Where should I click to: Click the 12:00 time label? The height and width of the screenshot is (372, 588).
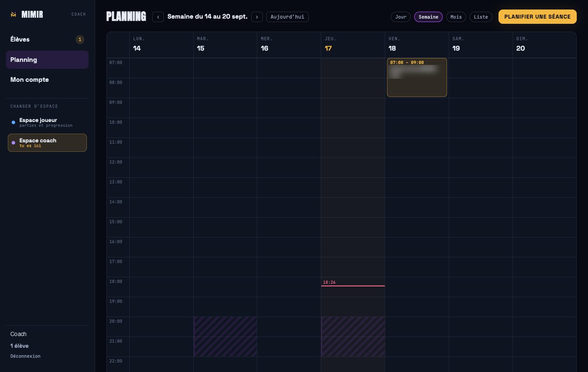(116, 162)
